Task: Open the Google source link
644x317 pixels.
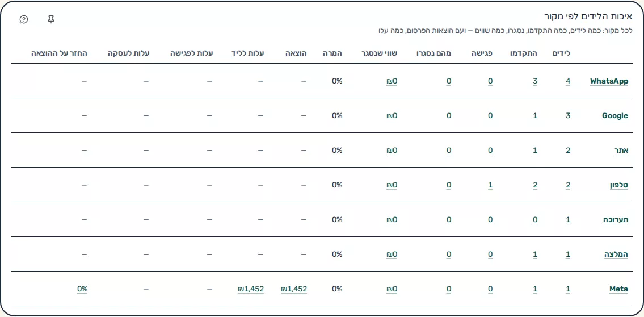Action: point(615,115)
